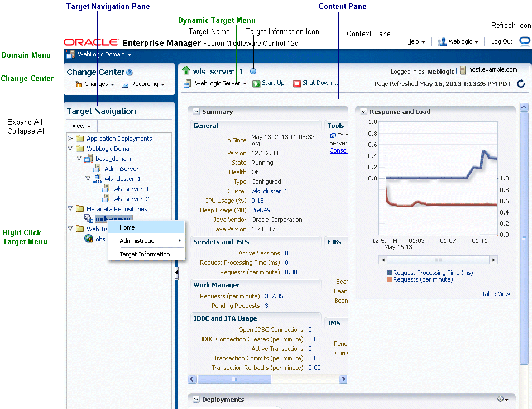
Task: Click the weblogic user icon
Action: 442,42
